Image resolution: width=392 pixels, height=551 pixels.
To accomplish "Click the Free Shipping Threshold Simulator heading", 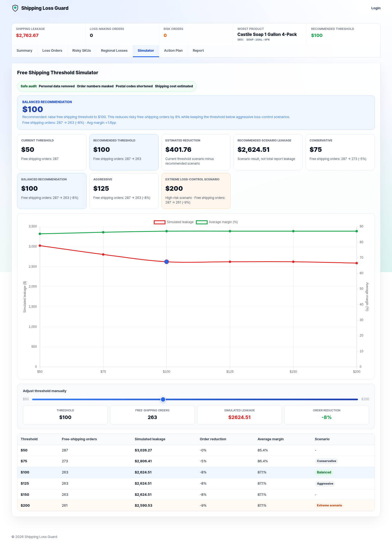I will (58, 73).
